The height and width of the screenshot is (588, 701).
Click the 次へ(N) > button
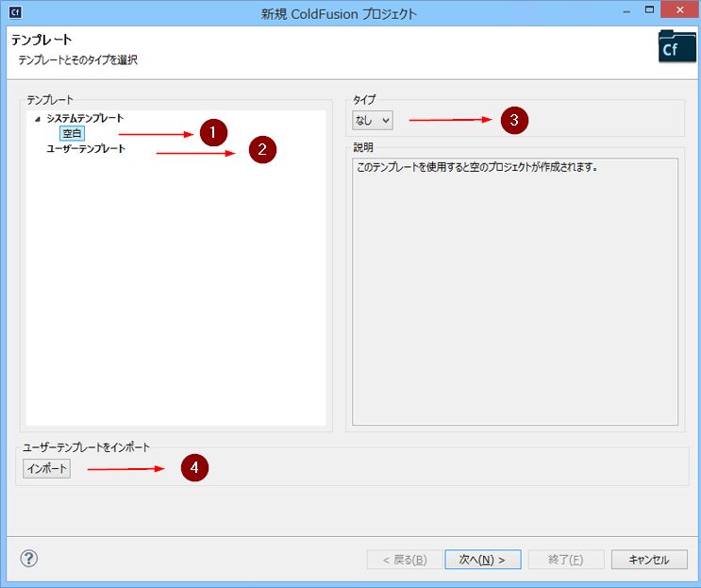(483, 560)
